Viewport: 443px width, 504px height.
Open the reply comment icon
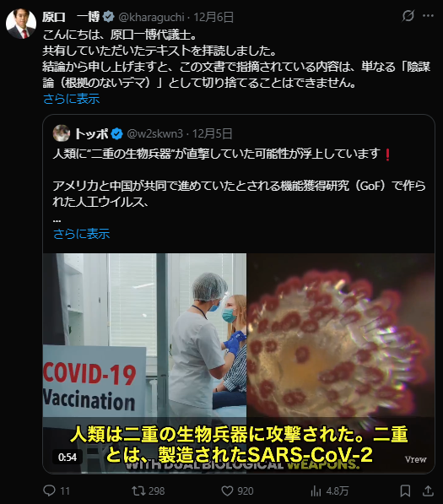click(49, 490)
